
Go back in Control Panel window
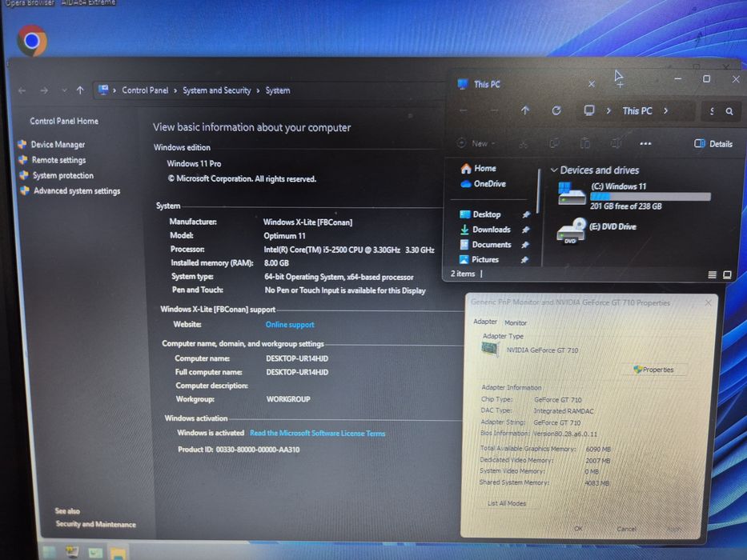coord(22,90)
